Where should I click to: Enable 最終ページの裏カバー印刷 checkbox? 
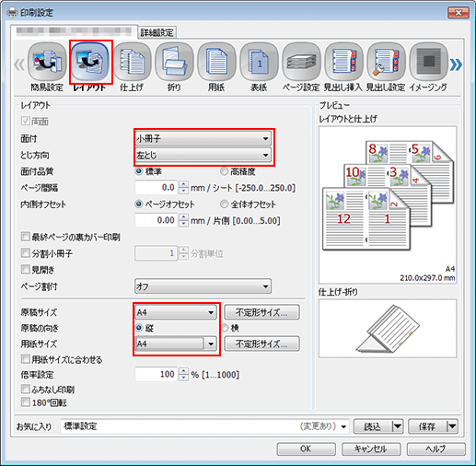tap(25, 237)
